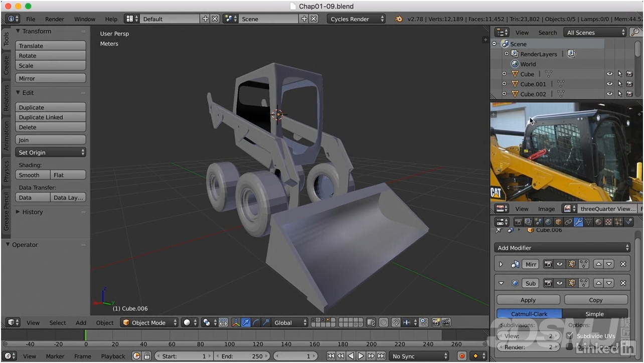644x363 pixels.
Task: Expand the Mirror modifier panel
Action: point(501,264)
